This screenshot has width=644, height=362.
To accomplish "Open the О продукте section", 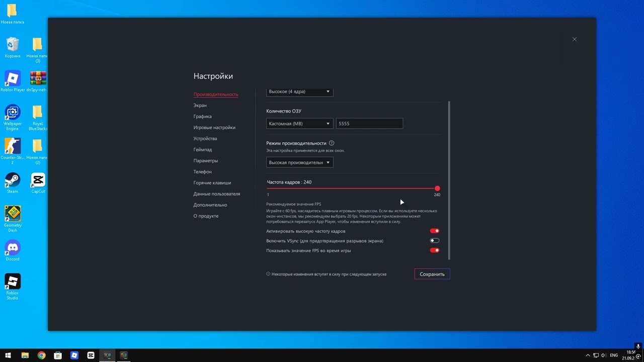I will [206, 216].
